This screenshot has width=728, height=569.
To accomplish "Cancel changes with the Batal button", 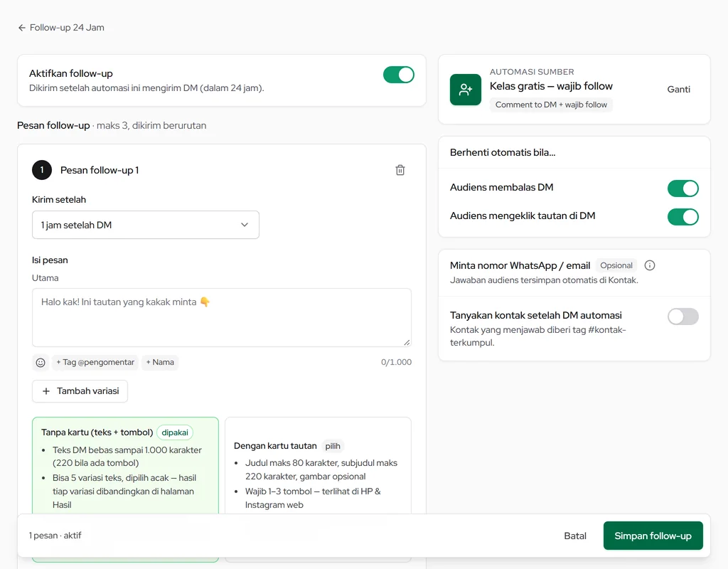I will 574,536.
